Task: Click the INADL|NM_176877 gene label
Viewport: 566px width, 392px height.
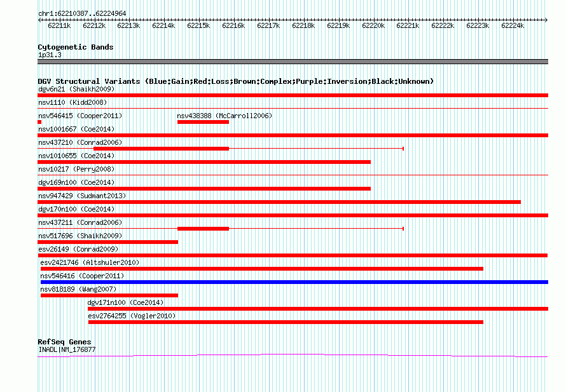Action: [x=67, y=349]
